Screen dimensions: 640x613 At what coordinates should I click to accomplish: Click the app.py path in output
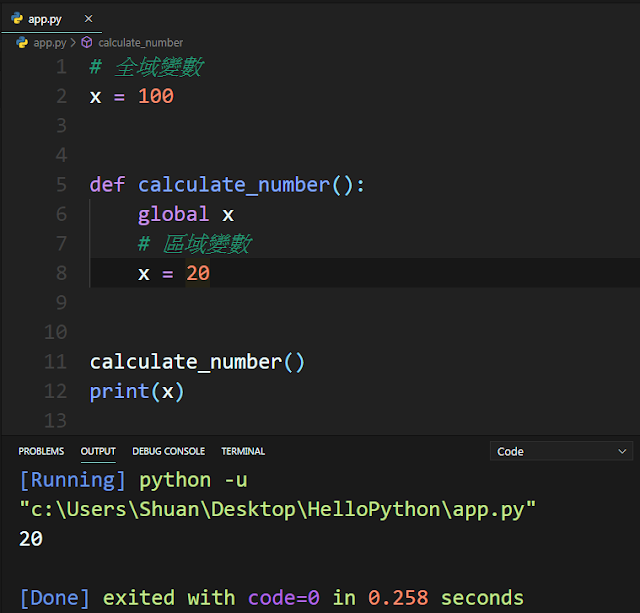(x=278, y=509)
